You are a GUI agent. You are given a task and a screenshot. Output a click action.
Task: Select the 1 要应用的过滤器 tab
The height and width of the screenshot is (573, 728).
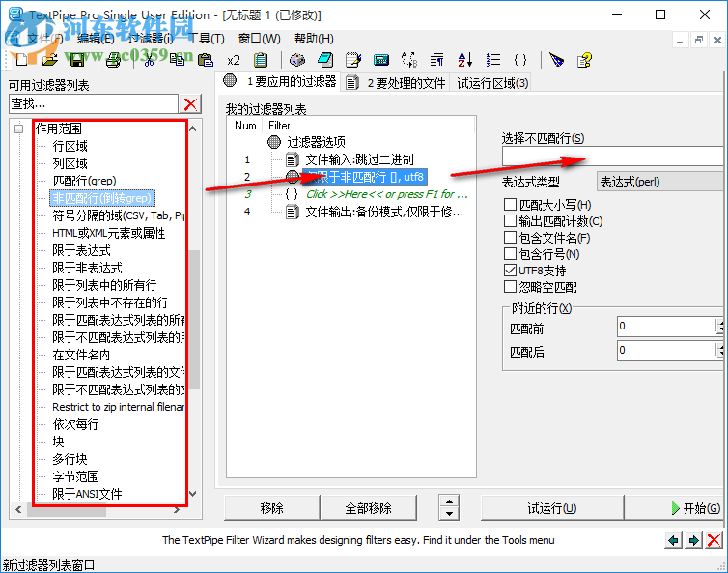point(279,82)
